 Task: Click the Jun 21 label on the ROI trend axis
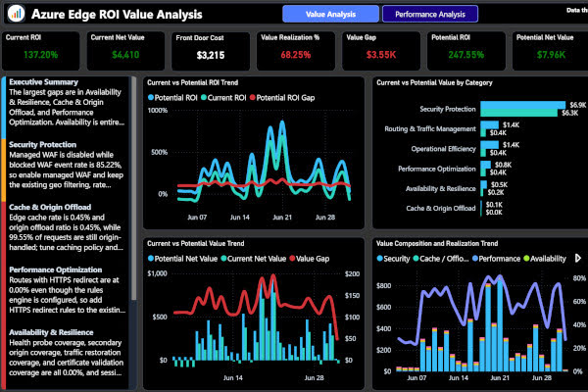282,218
